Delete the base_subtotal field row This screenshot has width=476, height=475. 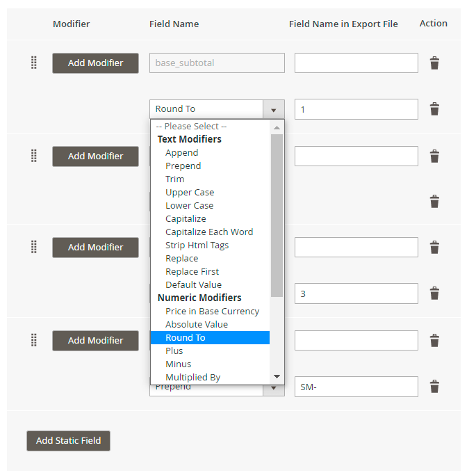tap(434, 63)
